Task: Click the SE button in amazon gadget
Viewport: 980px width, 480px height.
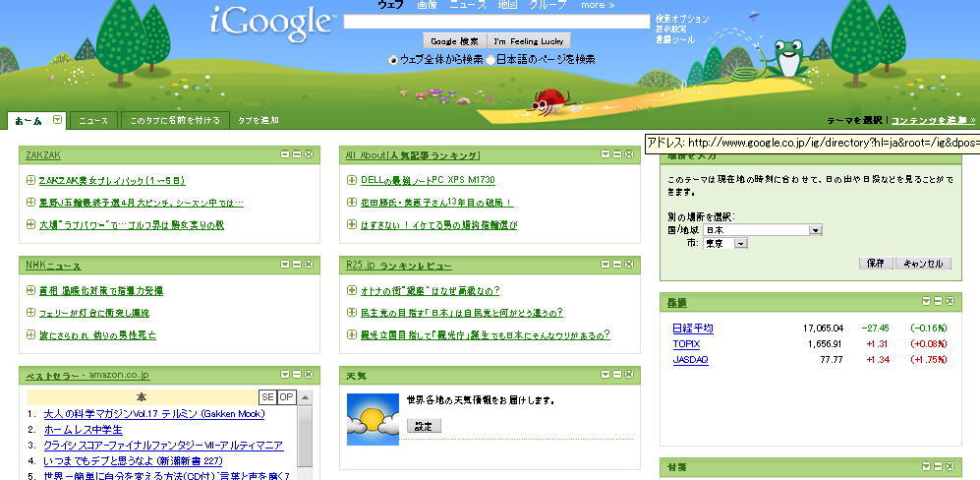Action: [x=268, y=397]
